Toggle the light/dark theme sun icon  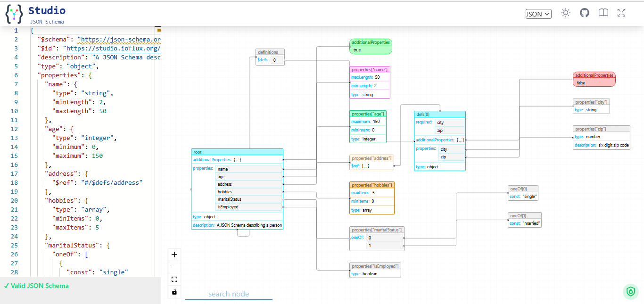click(x=566, y=13)
